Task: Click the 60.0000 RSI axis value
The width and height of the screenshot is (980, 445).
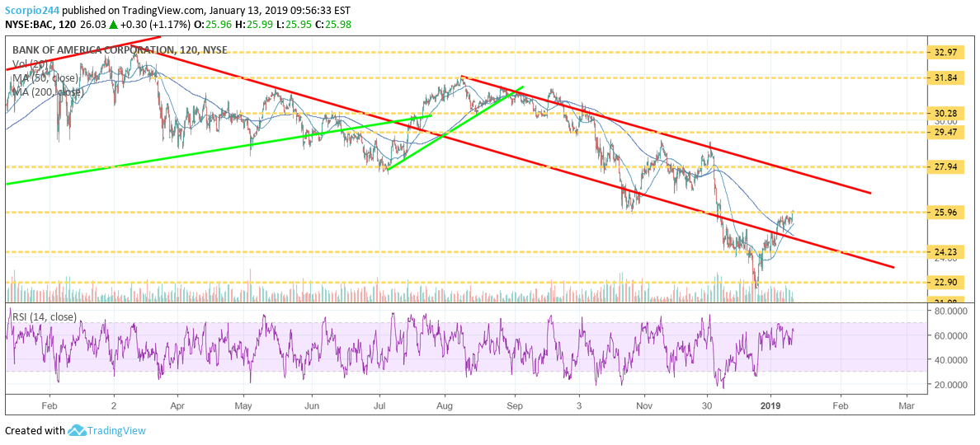Action: point(950,335)
